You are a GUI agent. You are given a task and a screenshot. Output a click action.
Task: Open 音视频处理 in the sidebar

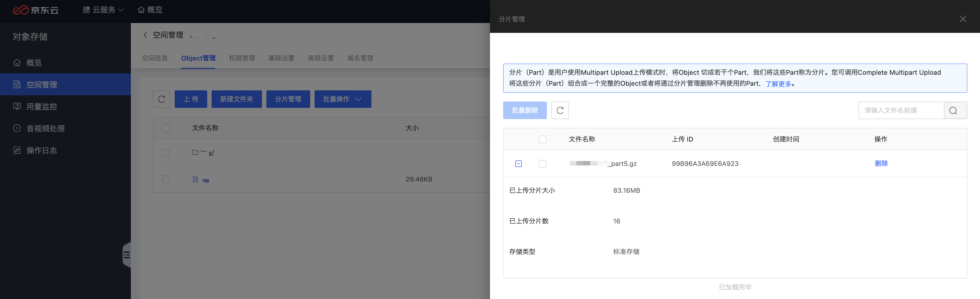pyautogui.click(x=65, y=129)
